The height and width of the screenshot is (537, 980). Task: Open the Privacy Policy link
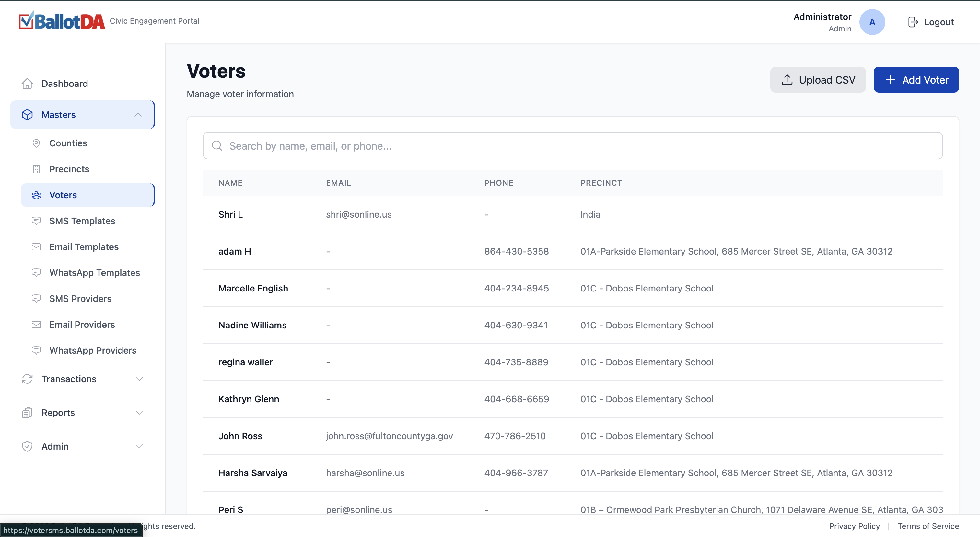pyautogui.click(x=854, y=526)
